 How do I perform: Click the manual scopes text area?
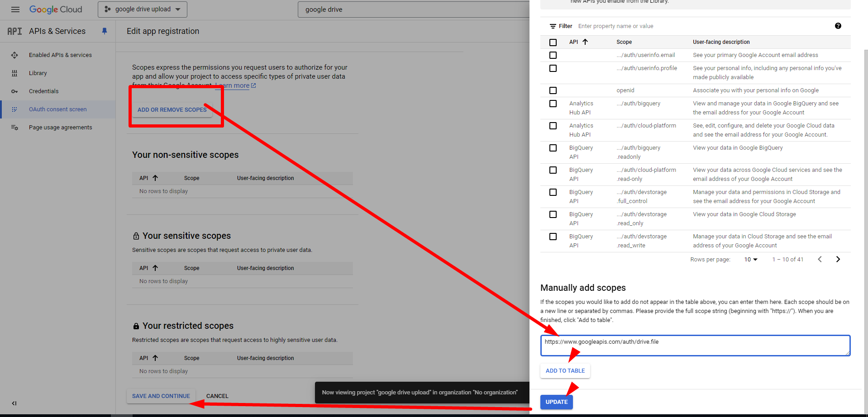(x=695, y=346)
